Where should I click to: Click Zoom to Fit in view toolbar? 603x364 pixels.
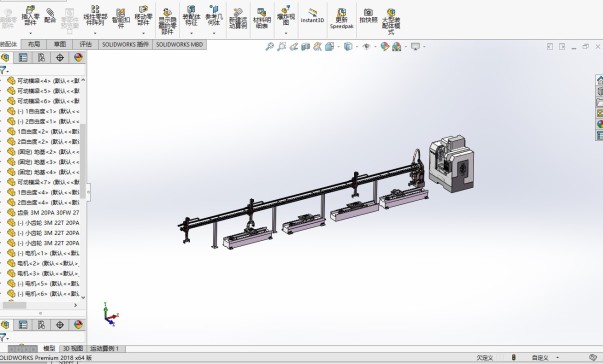point(270,47)
